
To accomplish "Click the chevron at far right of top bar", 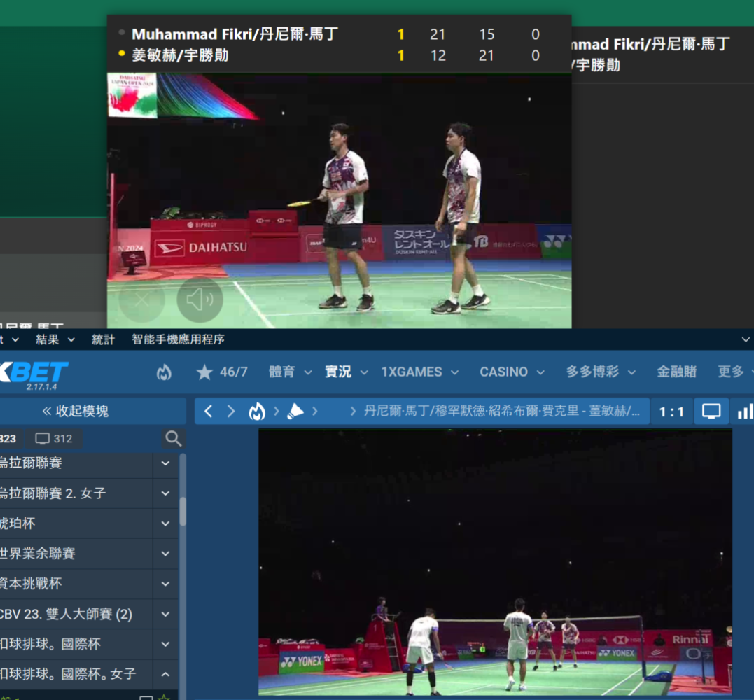I will click(x=746, y=340).
